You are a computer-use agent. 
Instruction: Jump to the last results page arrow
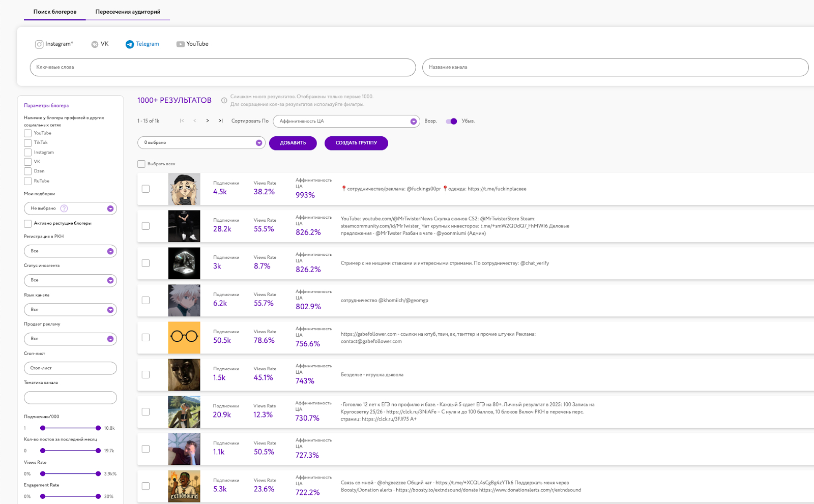coord(220,121)
